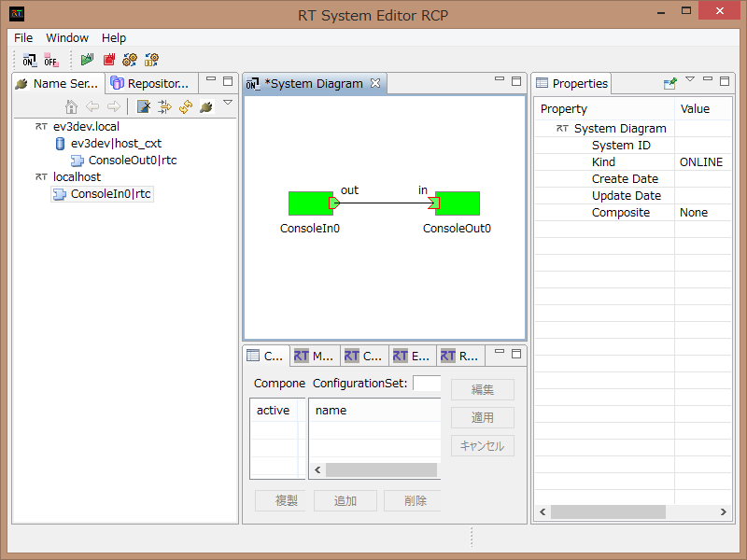Image resolution: width=747 pixels, height=560 pixels.
Task: Switch to the Repository view tab
Action: (x=150, y=83)
